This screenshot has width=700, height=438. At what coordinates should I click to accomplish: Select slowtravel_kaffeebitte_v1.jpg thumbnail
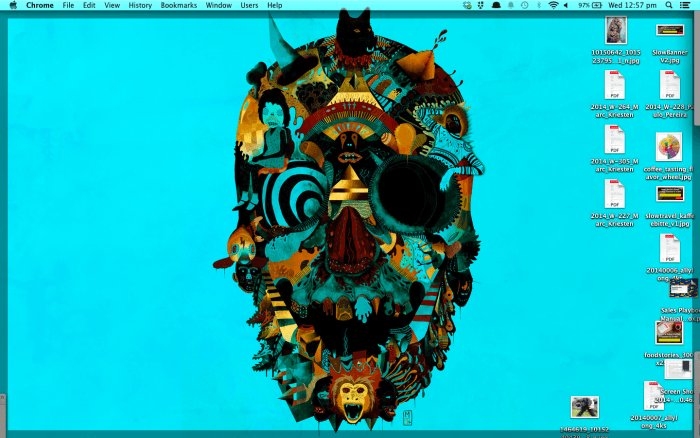click(x=670, y=194)
